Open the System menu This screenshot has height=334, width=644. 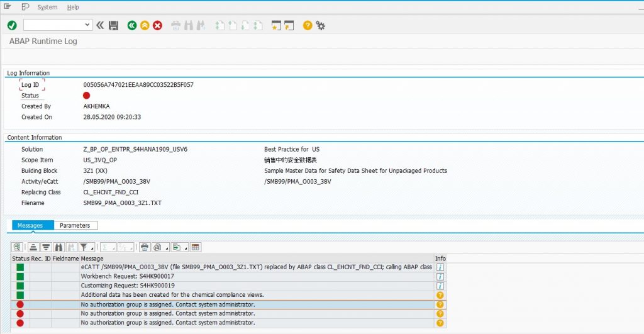[x=47, y=7]
